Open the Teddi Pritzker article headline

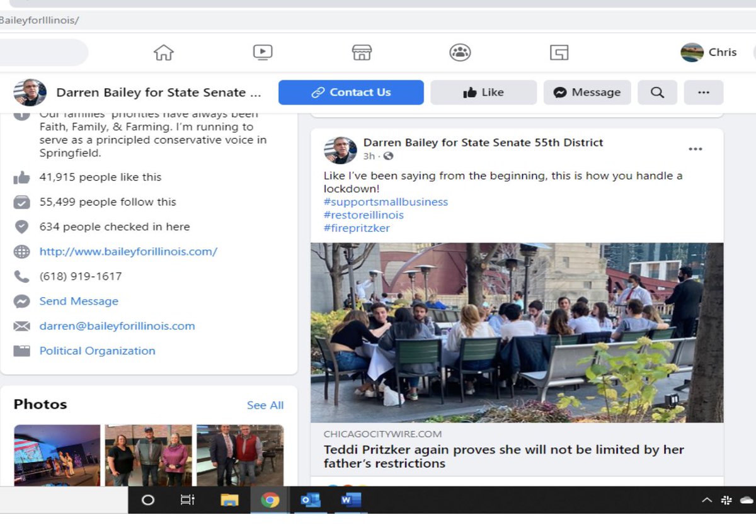pos(503,456)
